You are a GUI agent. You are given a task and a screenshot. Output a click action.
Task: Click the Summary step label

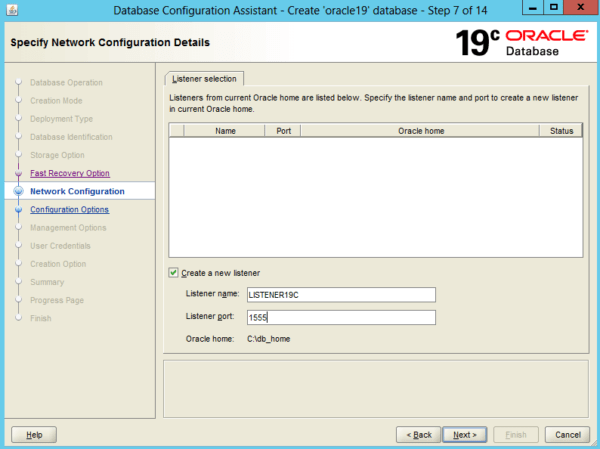[x=47, y=282]
